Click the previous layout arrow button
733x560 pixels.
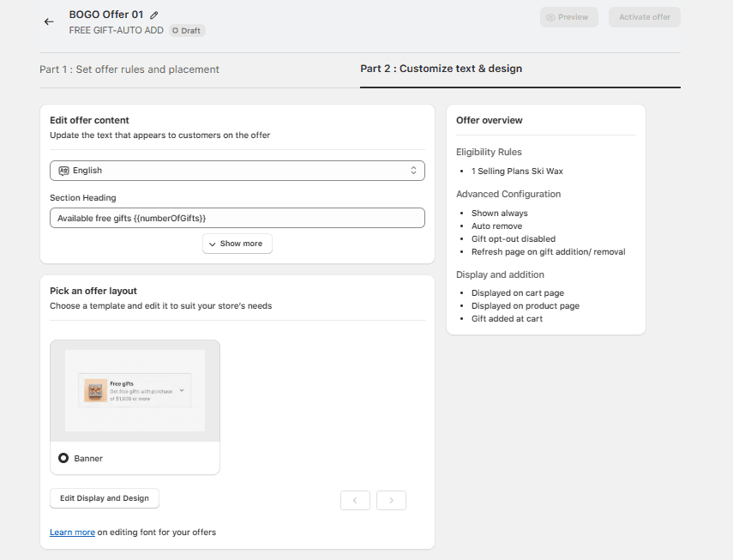tap(355, 500)
